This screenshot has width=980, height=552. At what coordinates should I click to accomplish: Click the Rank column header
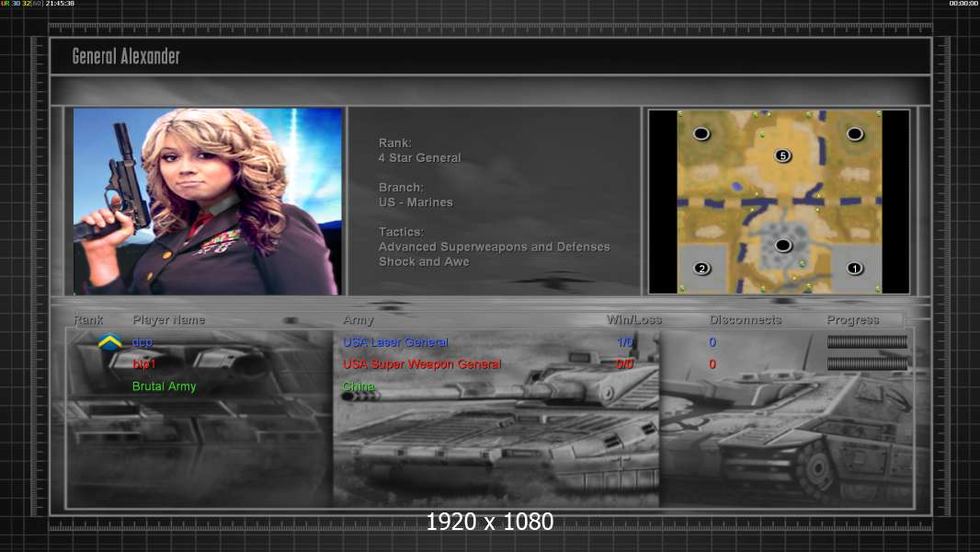(88, 319)
